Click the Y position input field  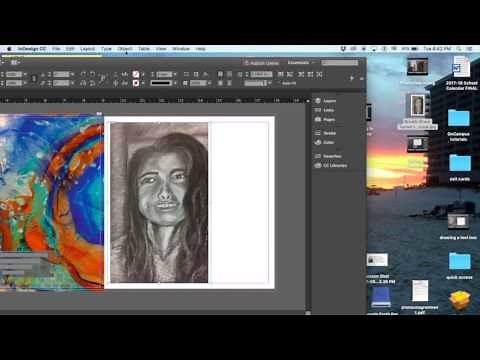pyautogui.click(x=14, y=83)
